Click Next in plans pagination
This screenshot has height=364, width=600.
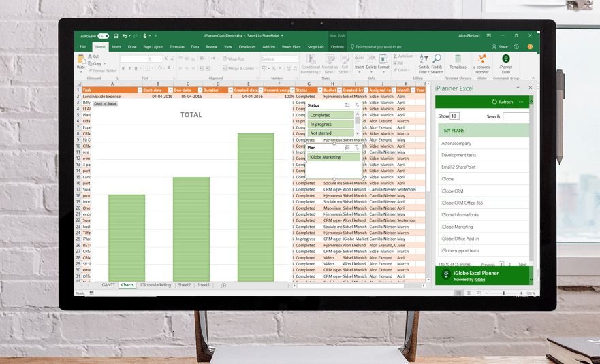522,265
